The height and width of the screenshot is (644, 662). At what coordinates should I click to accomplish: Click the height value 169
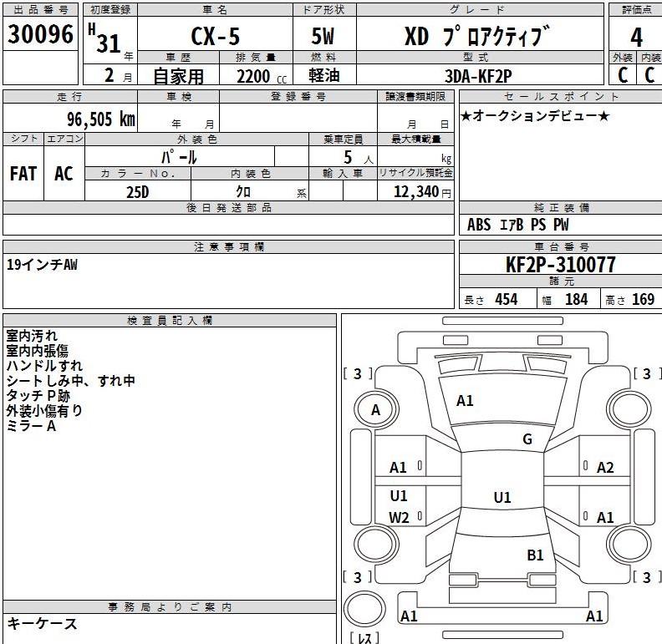coord(643,299)
